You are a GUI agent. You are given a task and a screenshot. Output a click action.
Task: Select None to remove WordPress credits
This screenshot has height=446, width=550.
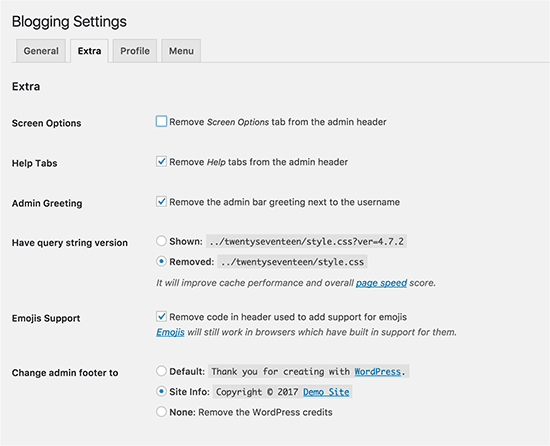[161, 412]
